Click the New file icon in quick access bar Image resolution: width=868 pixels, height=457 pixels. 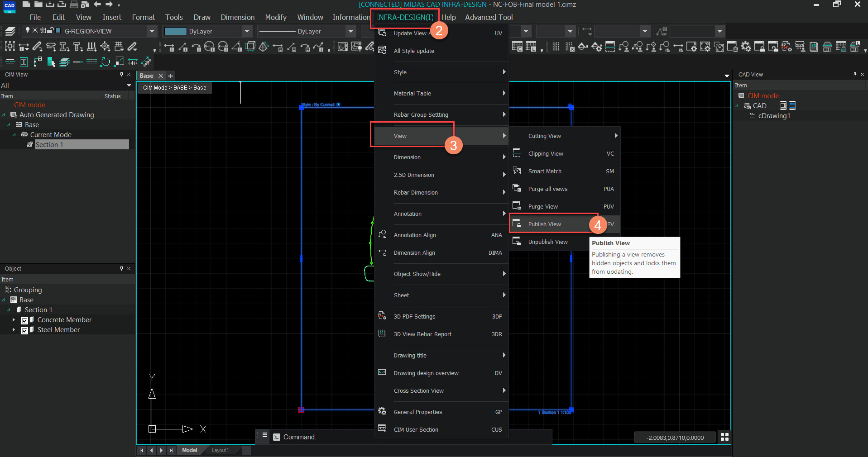pos(27,5)
